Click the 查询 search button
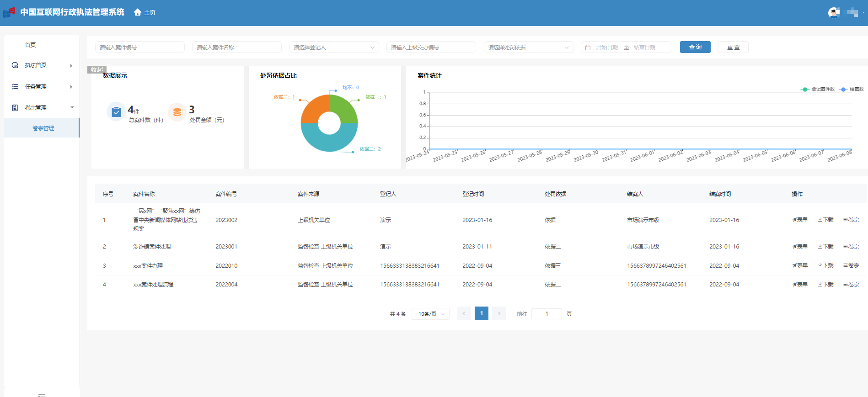 [695, 47]
